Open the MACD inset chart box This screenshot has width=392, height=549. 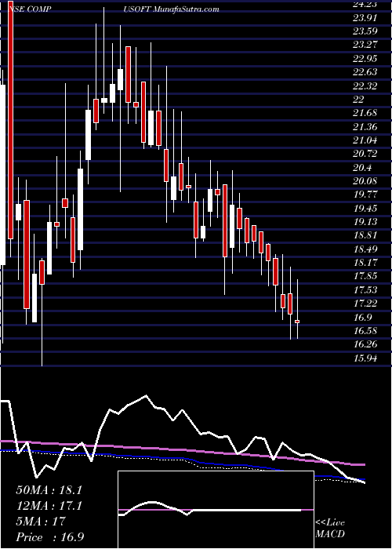216,510
